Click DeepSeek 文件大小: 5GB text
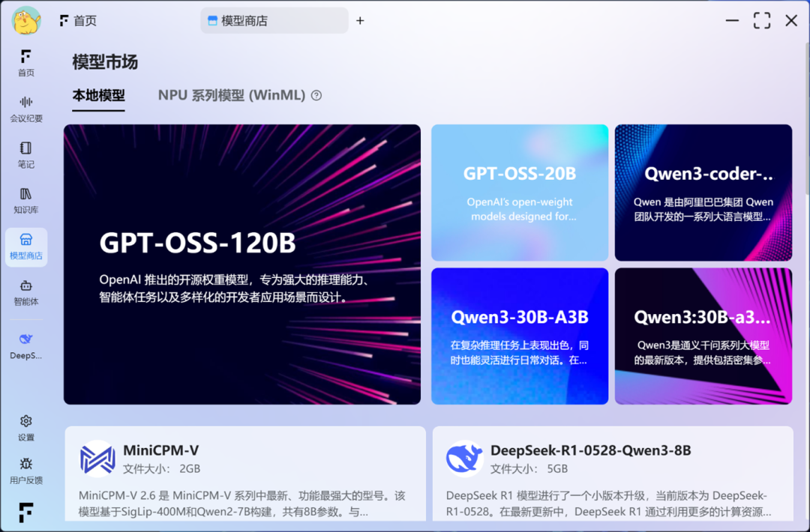 point(529,468)
